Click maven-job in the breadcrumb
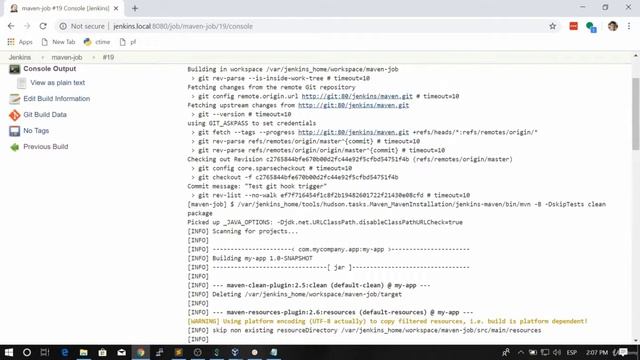This screenshot has width=640, height=360. (x=67, y=58)
